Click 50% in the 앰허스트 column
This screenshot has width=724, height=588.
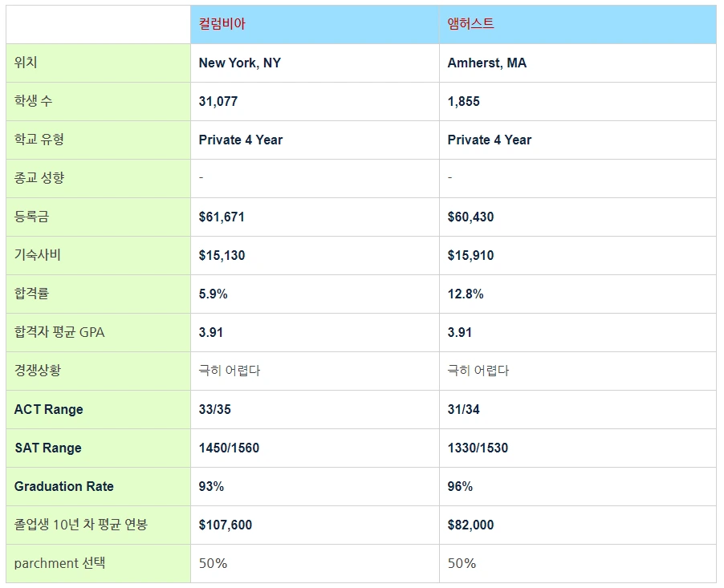click(462, 564)
